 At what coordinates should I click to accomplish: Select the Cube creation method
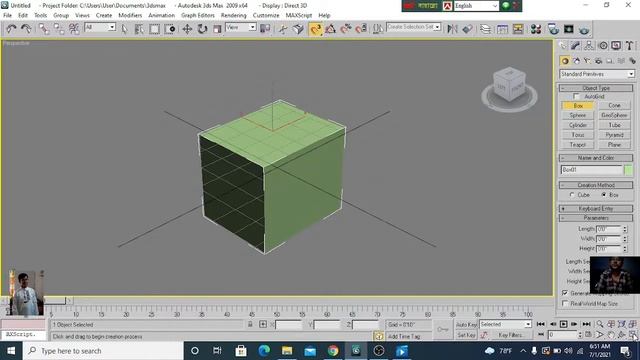click(572, 195)
